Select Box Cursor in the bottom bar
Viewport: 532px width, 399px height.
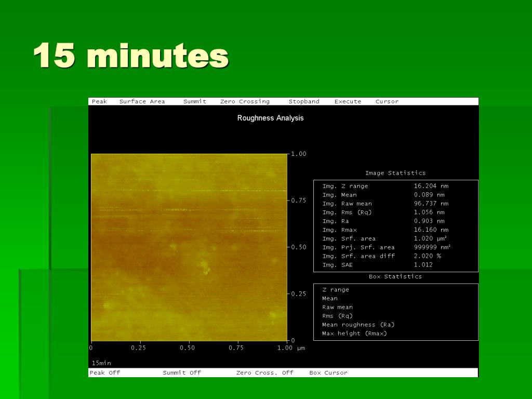[x=328, y=373]
